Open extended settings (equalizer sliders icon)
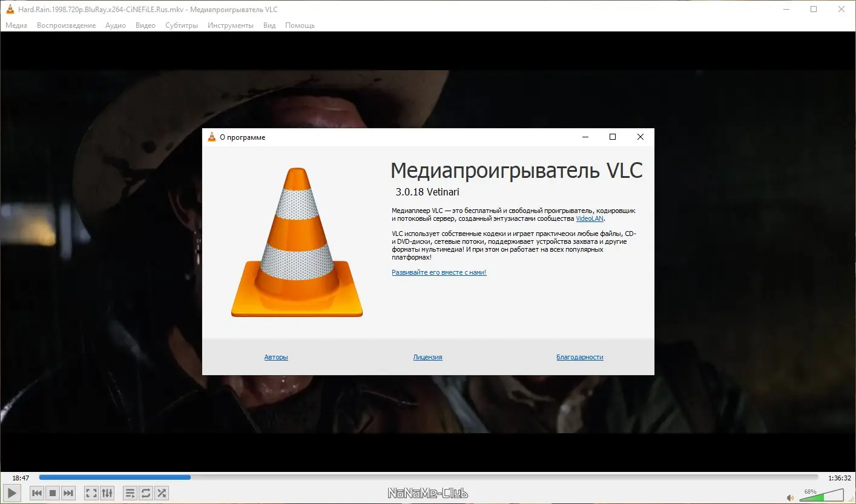856x504 pixels. click(x=107, y=493)
